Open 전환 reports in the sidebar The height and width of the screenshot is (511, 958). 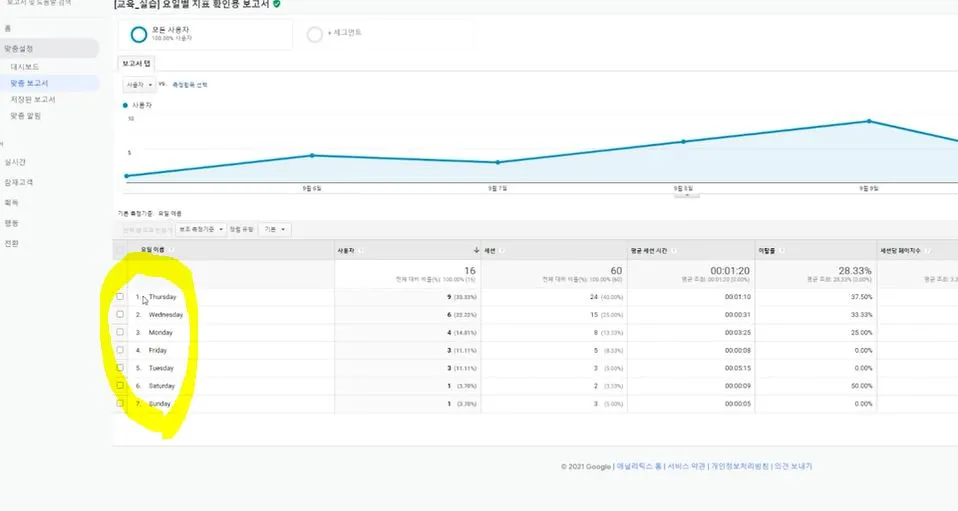coord(12,243)
